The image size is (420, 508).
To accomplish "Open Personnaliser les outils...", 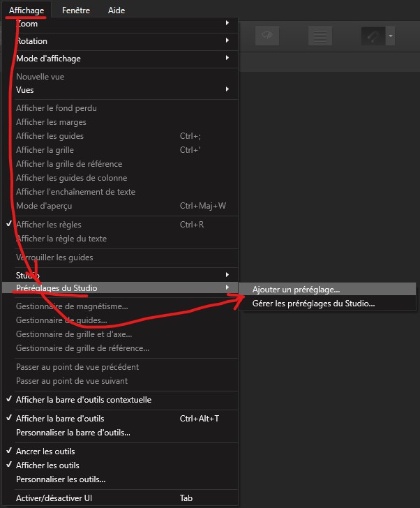I will pyautogui.click(x=121, y=479).
